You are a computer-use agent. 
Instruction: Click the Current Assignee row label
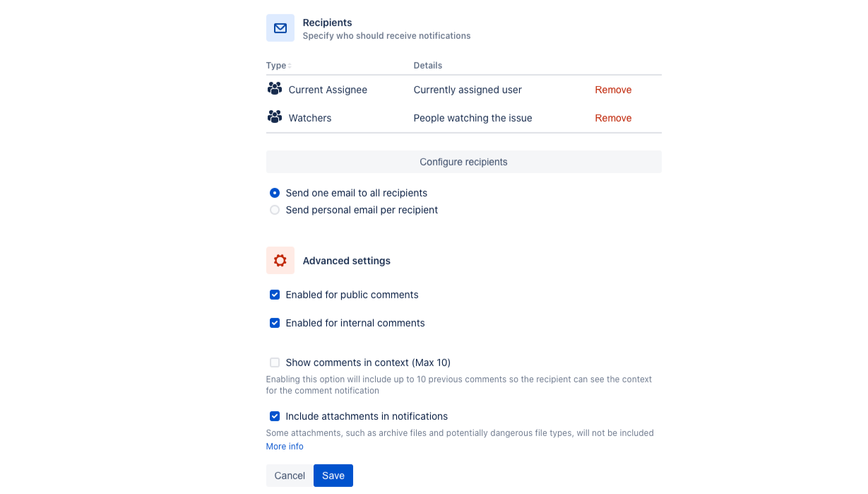[328, 90]
